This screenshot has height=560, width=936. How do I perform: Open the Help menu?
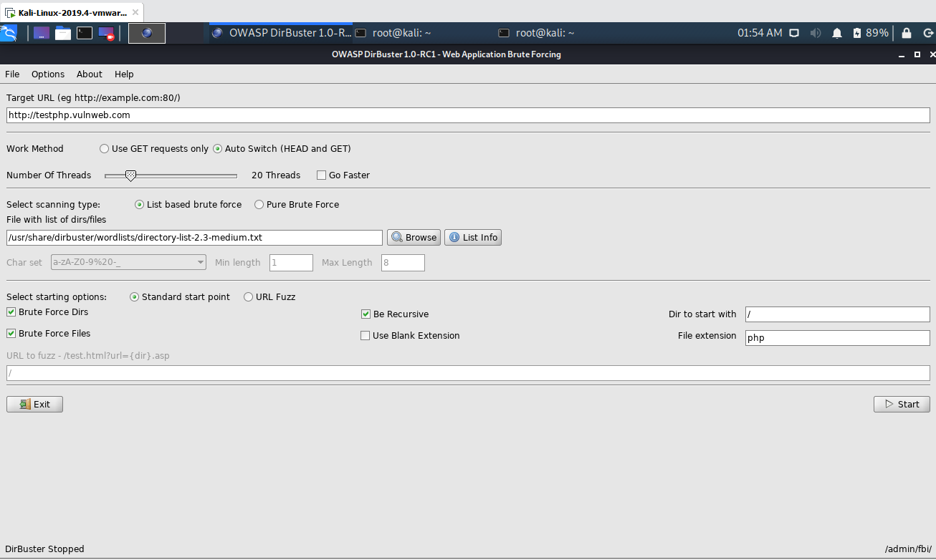pyautogui.click(x=124, y=74)
